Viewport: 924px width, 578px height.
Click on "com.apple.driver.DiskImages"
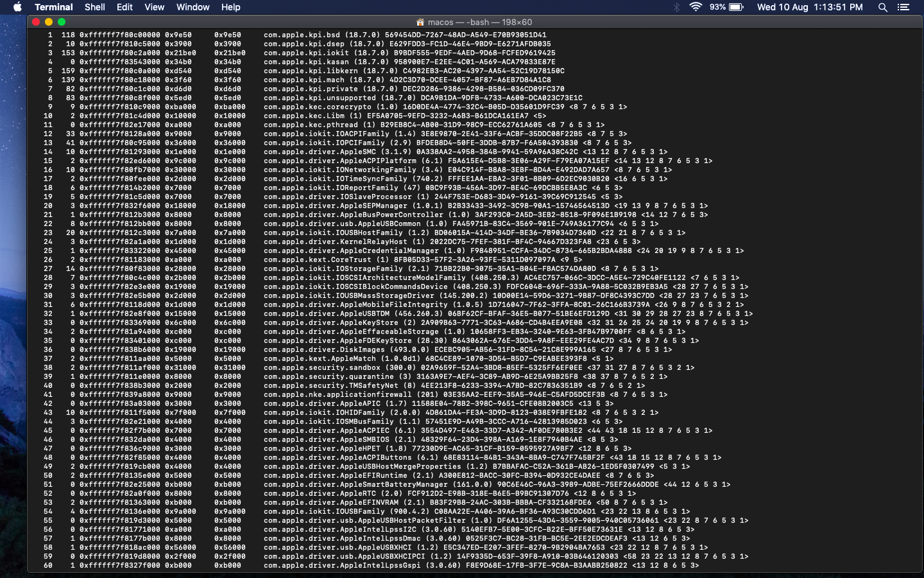point(324,350)
